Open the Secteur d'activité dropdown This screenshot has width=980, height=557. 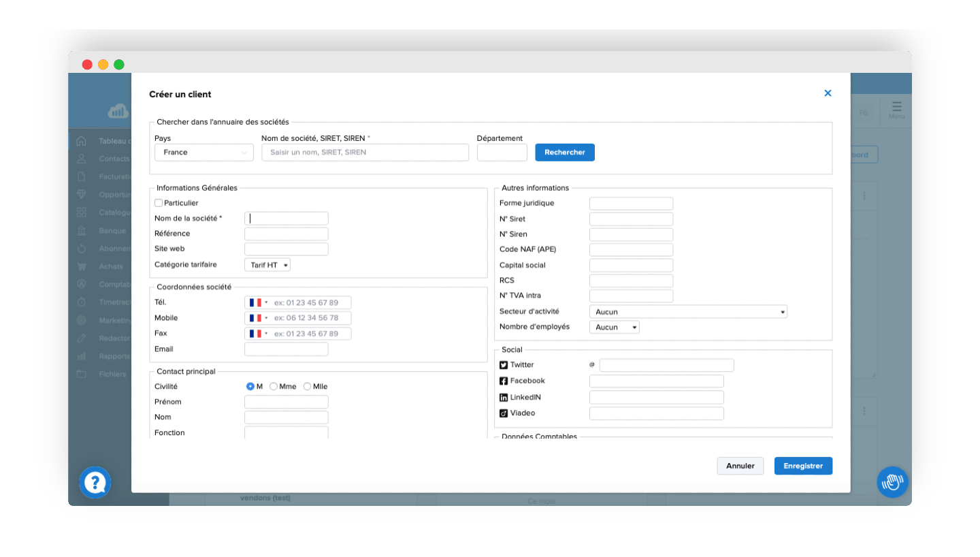(x=688, y=312)
